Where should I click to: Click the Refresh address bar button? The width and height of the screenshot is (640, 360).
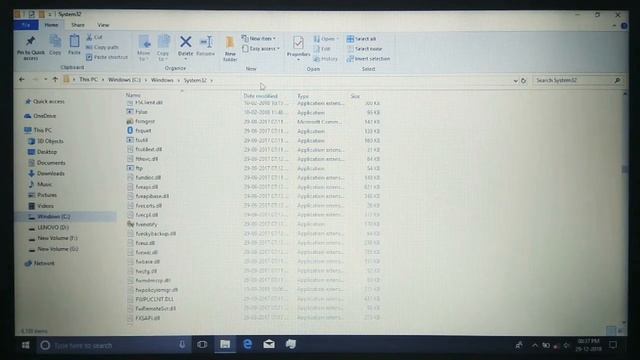pyautogui.click(x=524, y=80)
